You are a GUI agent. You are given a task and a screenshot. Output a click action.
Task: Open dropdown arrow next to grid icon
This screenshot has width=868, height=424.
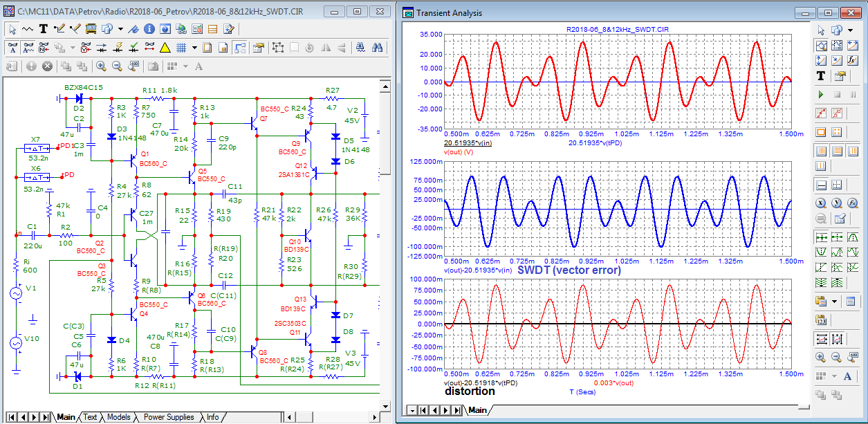194,48
